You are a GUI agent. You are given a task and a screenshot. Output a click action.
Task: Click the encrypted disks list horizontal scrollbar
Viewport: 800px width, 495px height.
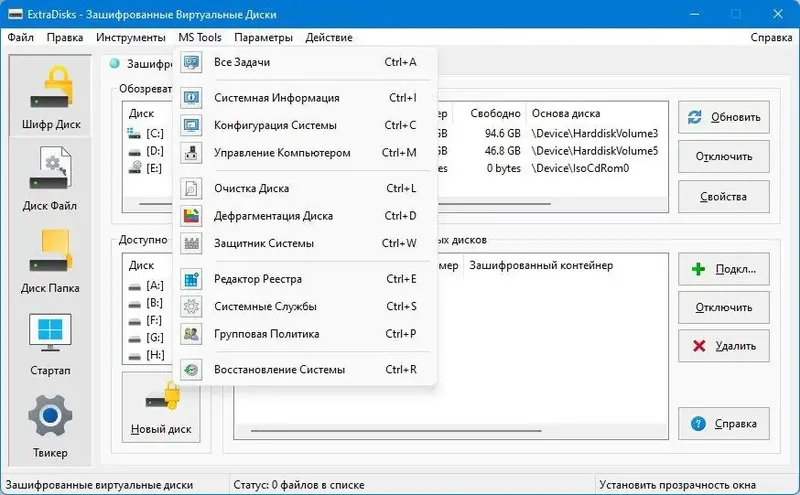[x=396, y=431]
